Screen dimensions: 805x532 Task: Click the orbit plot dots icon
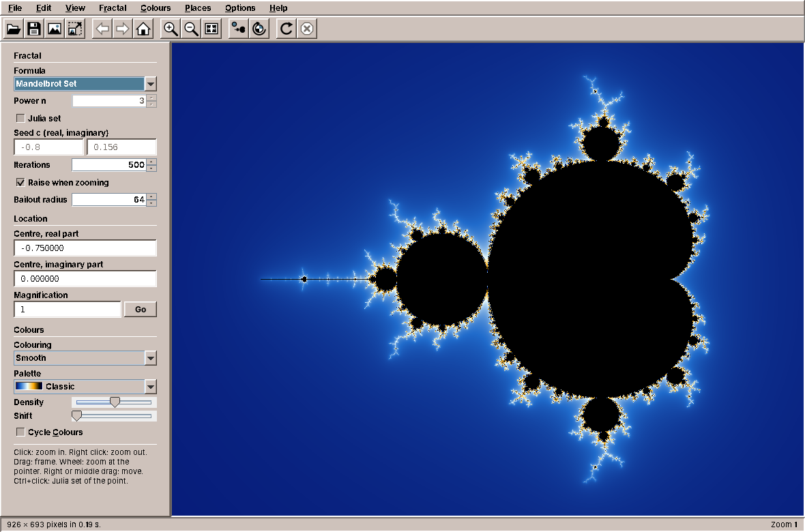(239, 29)
